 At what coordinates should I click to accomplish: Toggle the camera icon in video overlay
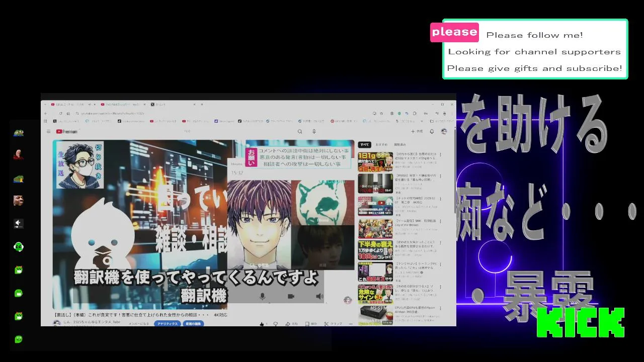[x=291, y=297]
